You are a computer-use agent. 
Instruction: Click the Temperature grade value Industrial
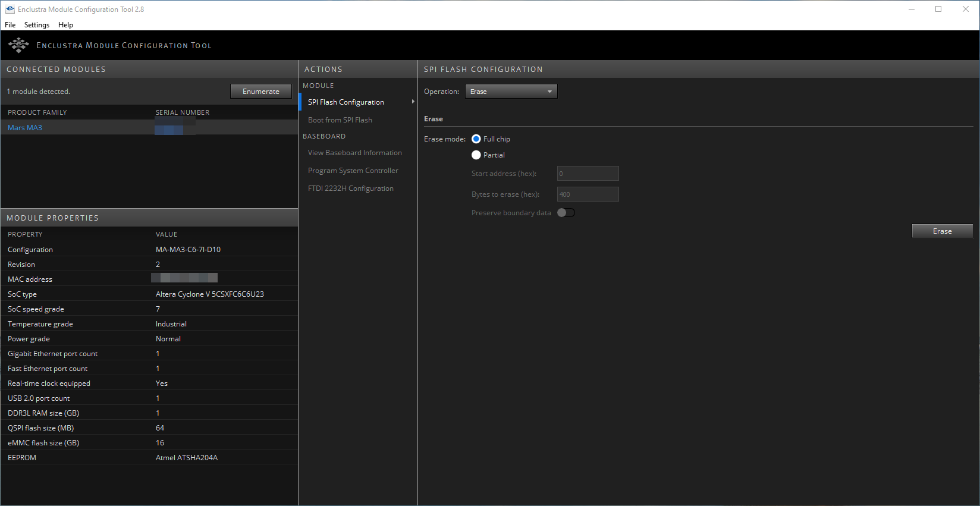click(x=171, y=324)
